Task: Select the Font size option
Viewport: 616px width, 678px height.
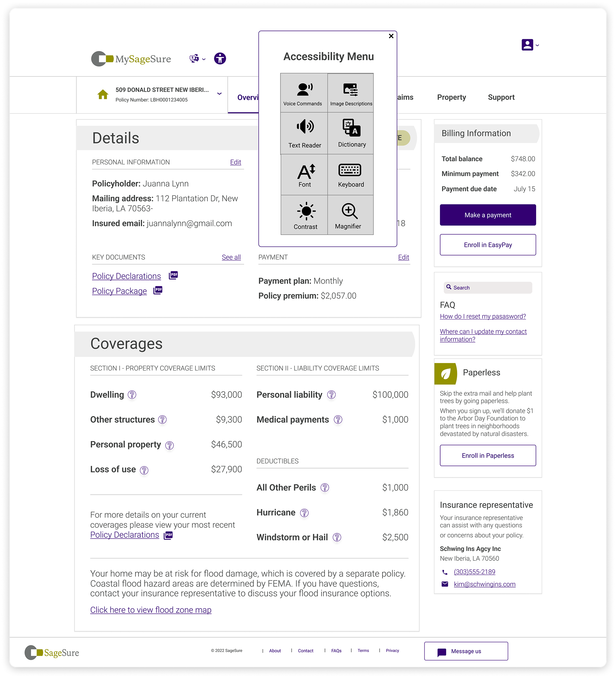Action: point(304,175)
